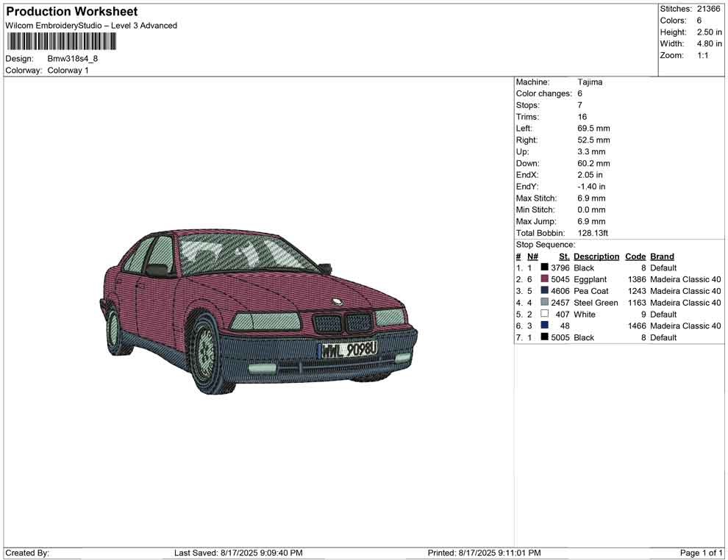728x560 pixels.
Task: Click the Brand column header
Action: 662,256
